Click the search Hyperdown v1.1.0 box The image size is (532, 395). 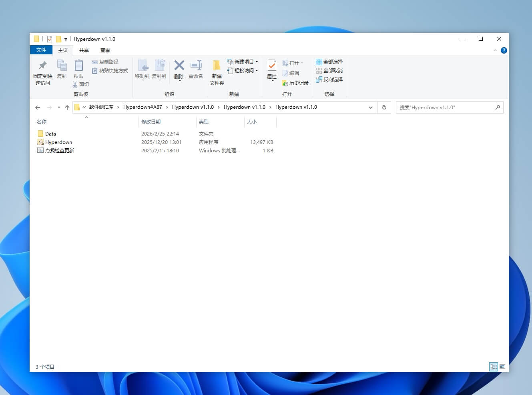pos(446,107)
